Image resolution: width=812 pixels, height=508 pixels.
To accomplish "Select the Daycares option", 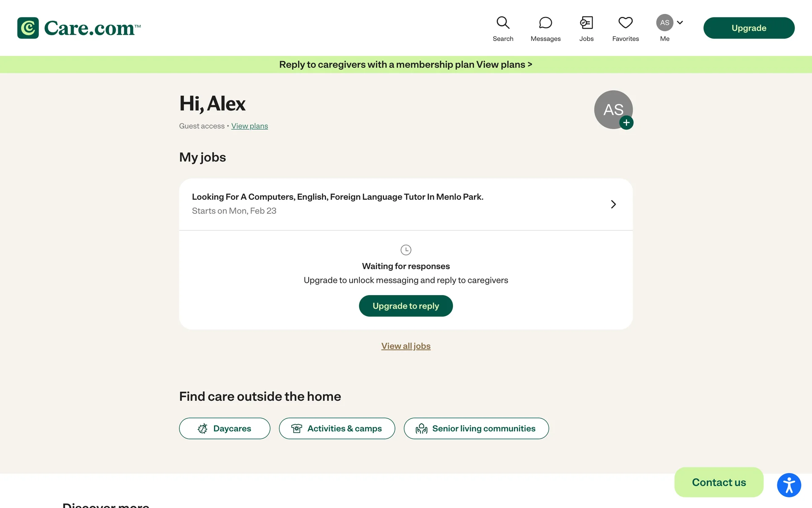I will [225, 428].
